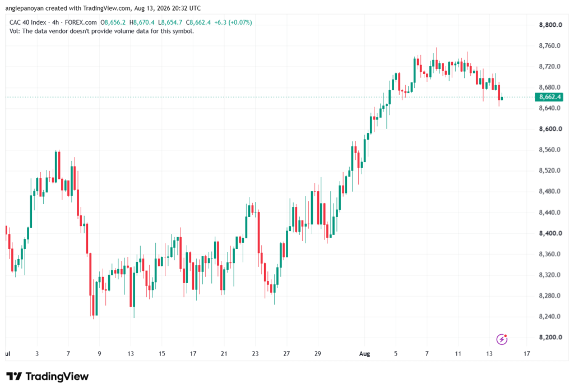The height and width of the screenshot is (392, 574).
Task: Click the "15" label on the date axis
Action: pos(162,353)
